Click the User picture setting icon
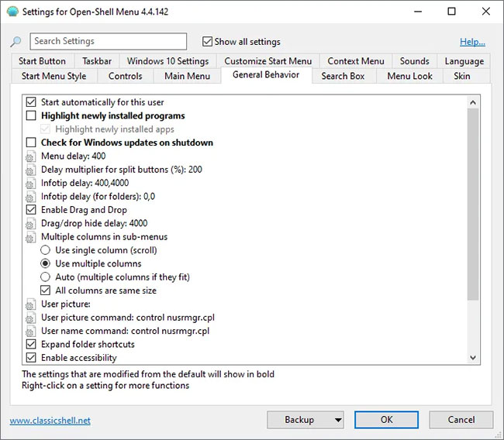The width and height of the screenshot is (504, 440). (31, 304)
